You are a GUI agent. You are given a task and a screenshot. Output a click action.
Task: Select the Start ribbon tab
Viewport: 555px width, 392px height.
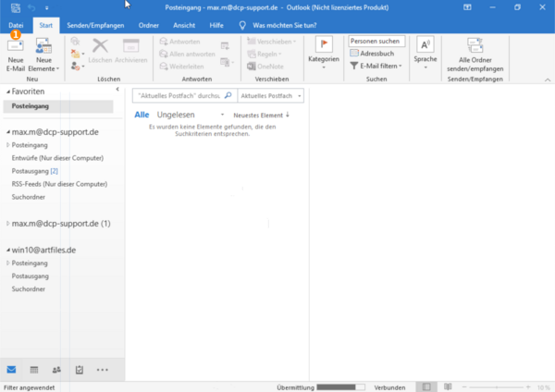[x=46, y=25]
